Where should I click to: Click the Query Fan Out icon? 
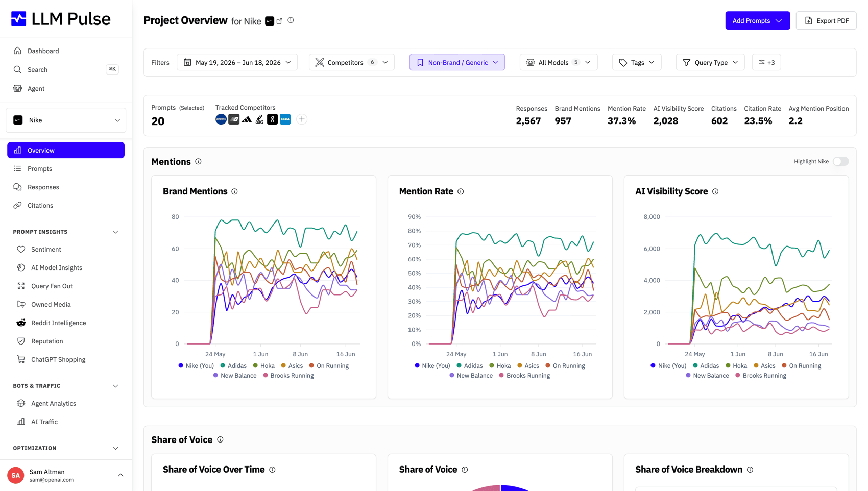pos(21,286)
